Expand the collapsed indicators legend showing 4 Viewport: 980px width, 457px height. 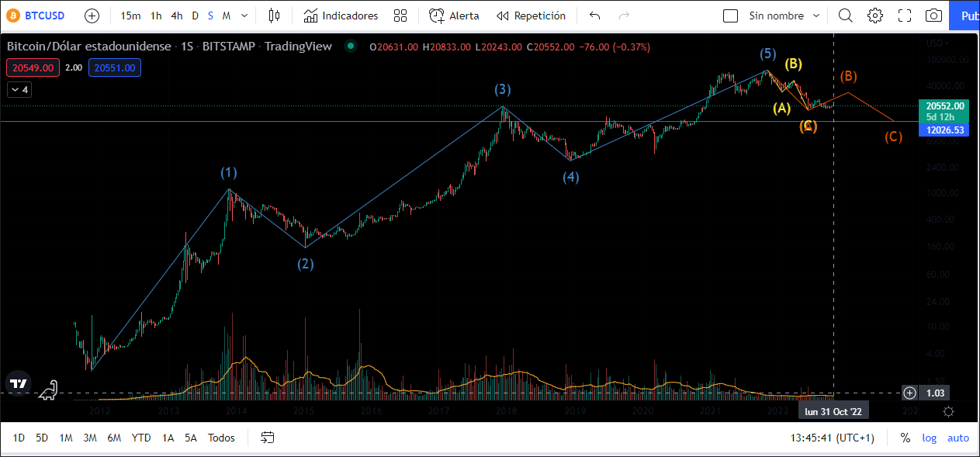[19, 90]
